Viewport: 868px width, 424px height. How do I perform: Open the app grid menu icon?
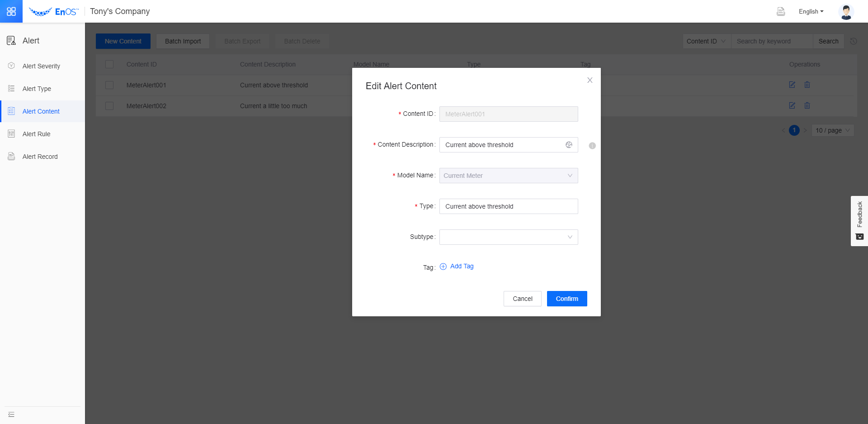[11, 11]
